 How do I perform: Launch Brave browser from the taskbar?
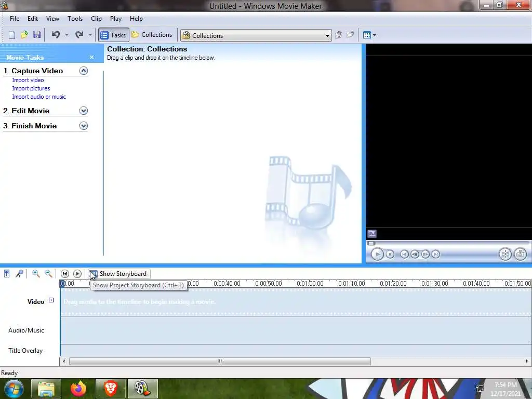(111, 389)
